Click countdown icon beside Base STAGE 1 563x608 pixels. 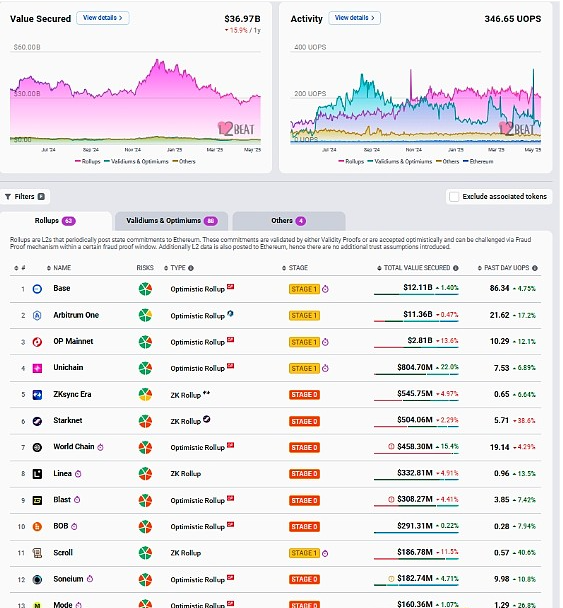325,289
